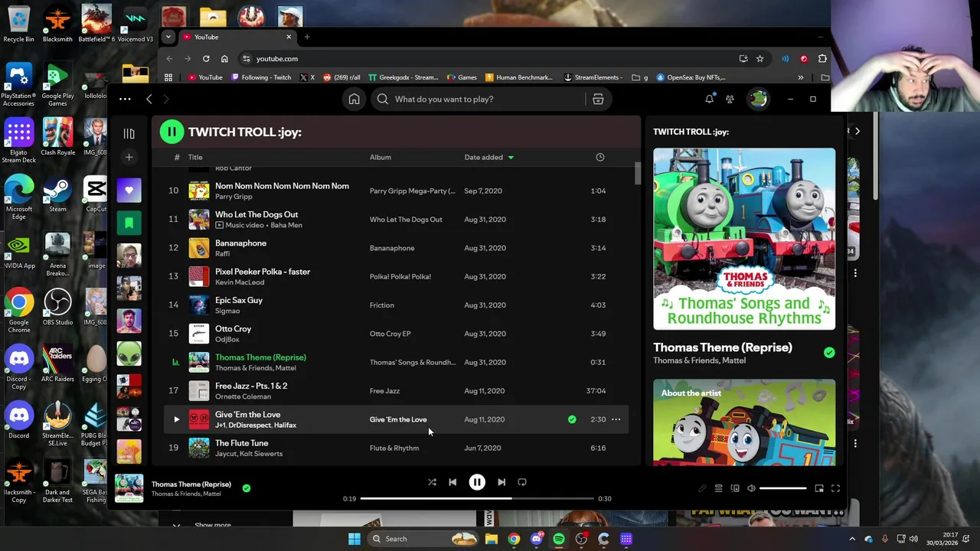Screen dimensions: 980x551
Task: Open Windows Start menu
Action: click(354, 539)
